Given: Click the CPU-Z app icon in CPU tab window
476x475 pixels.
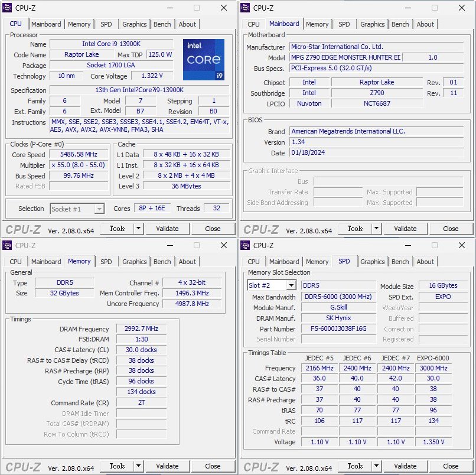Looking at the screenshot, I should point(7,8).
